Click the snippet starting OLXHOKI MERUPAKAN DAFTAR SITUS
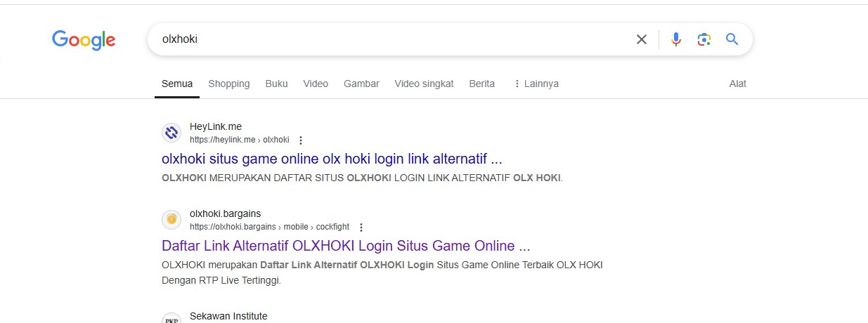868x323 pixels. point(363,178)
